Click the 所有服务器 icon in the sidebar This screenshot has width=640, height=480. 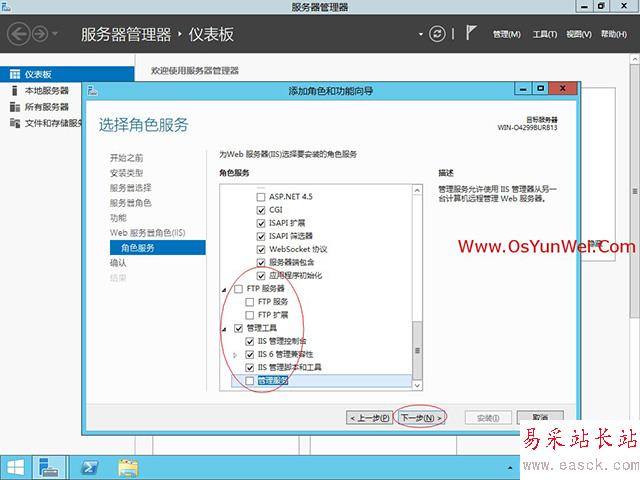click(15, 107)
